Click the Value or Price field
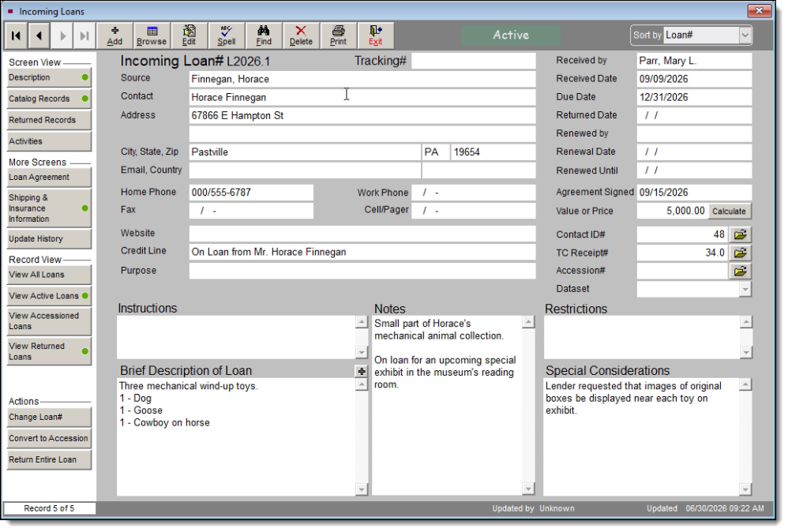This screenshot has height=532, width=788. [672, 212]
